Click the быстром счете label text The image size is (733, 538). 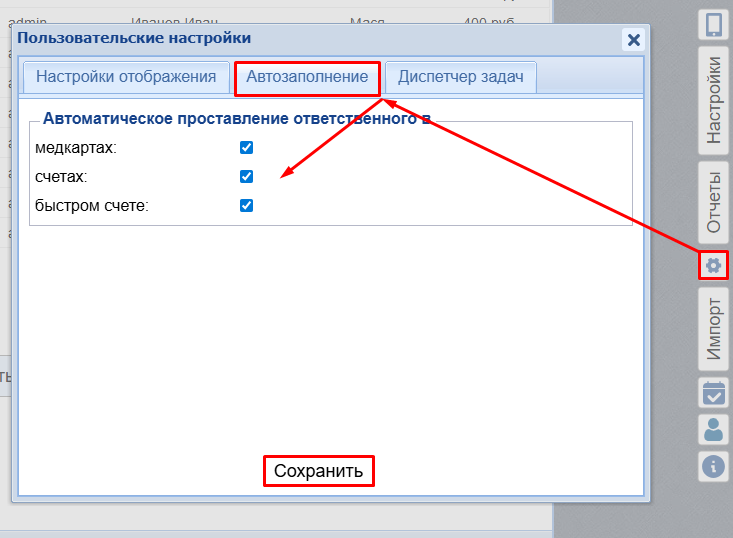click(91, 206)
